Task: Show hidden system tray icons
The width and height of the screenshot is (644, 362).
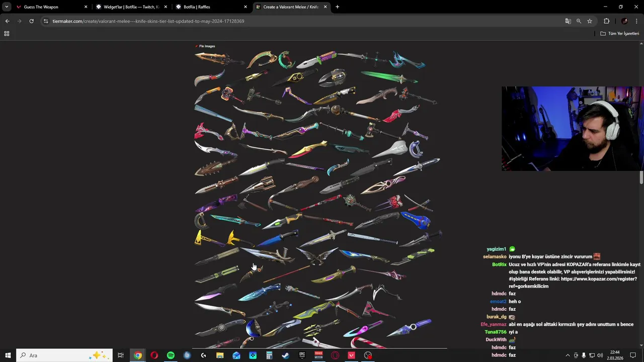Action: pos(568,355)
